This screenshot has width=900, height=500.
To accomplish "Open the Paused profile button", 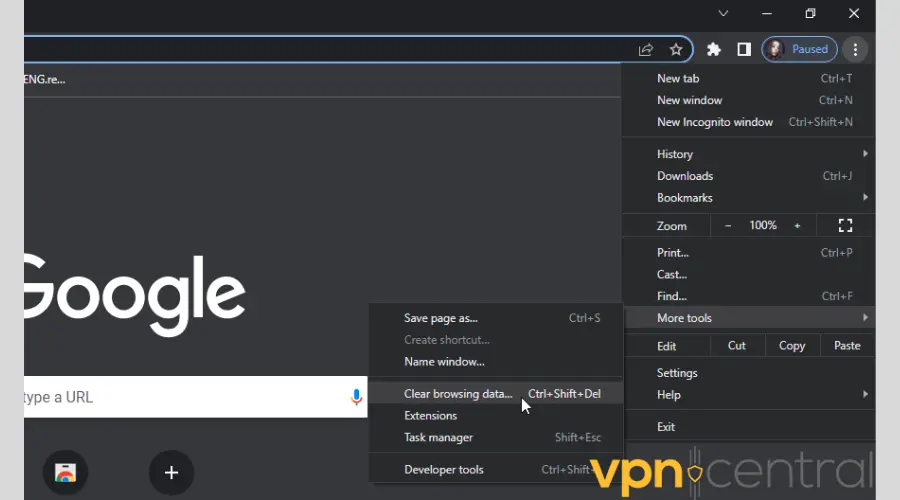I will click(x=800, y=49).
